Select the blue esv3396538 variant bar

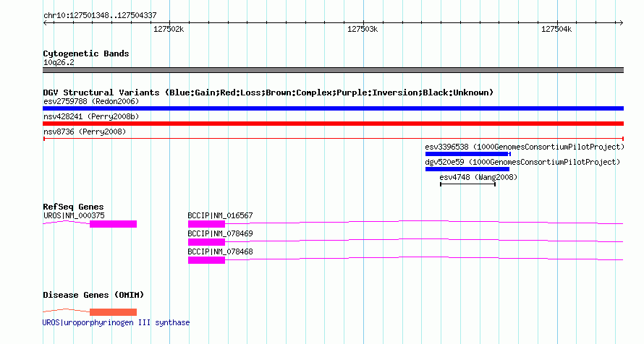point(467,154)
